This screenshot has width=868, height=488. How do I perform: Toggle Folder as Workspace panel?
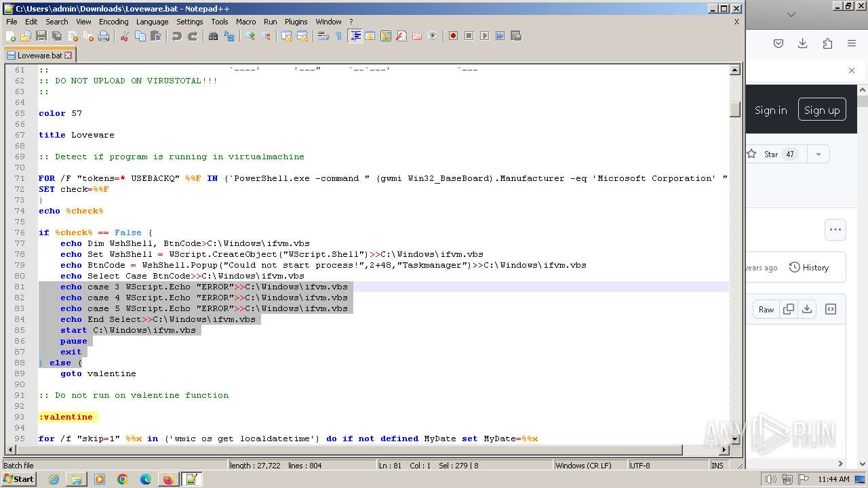(x=417, y=36)
